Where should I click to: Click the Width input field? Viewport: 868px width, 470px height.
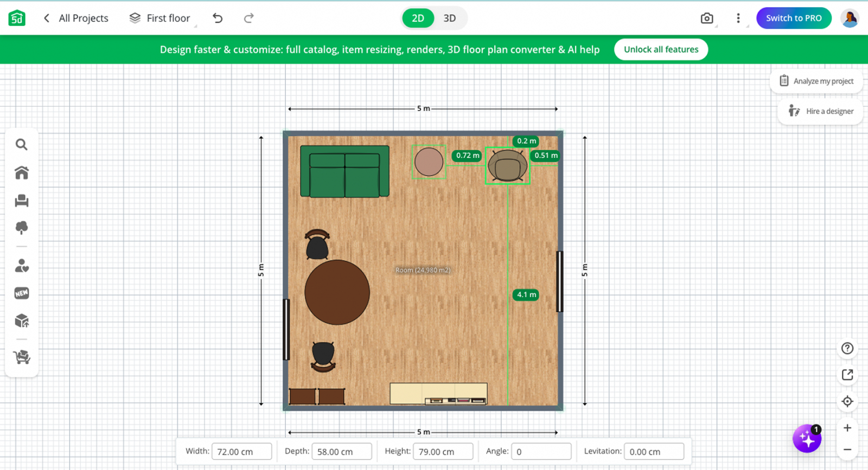coord(241,452)
